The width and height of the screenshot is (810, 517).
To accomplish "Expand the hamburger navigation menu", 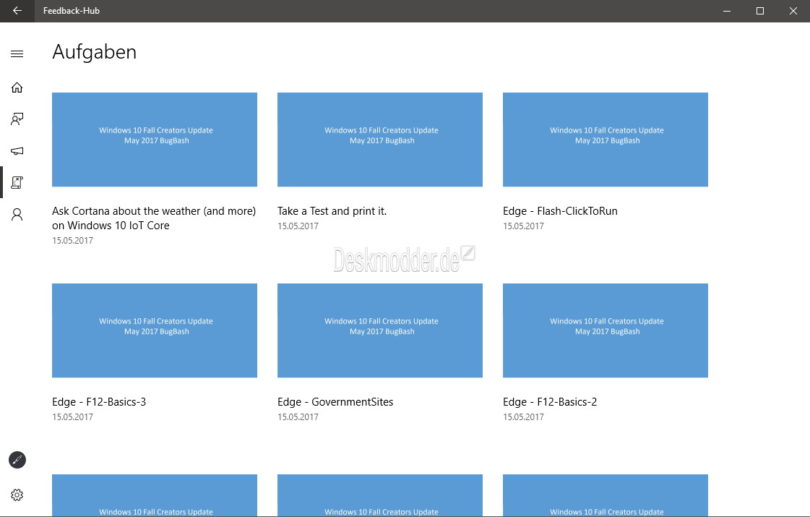I will coord(17,54).
